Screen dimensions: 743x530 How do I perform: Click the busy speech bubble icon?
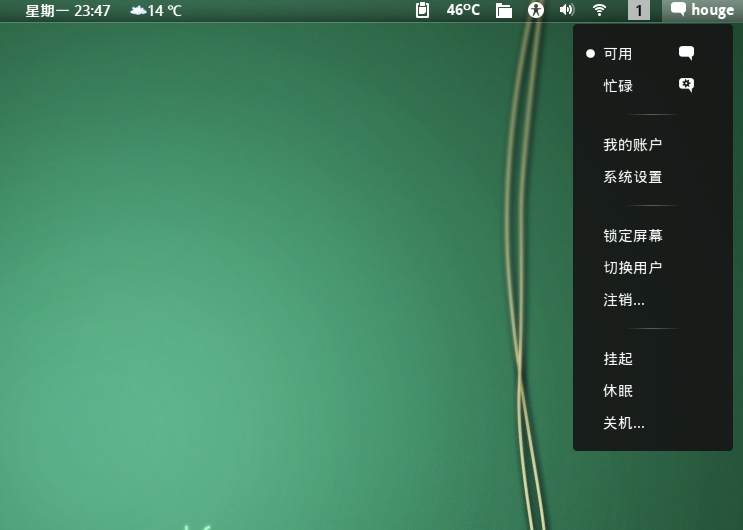[686, 85]
